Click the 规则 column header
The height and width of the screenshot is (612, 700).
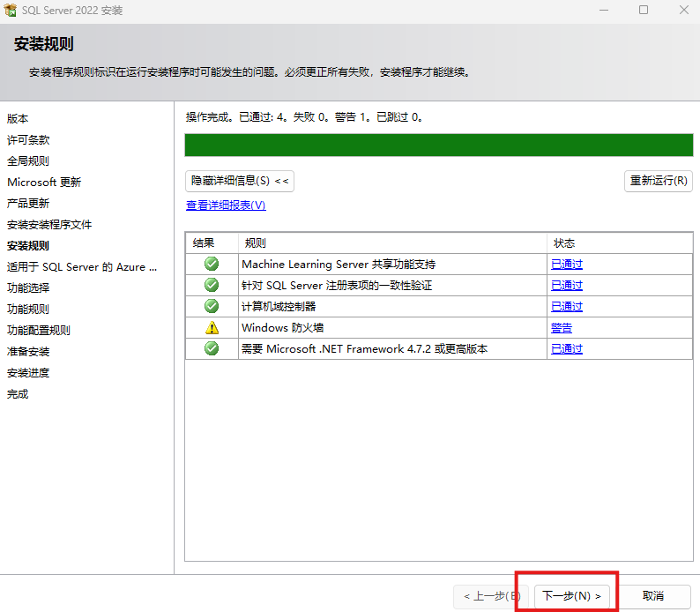[254, 243]
